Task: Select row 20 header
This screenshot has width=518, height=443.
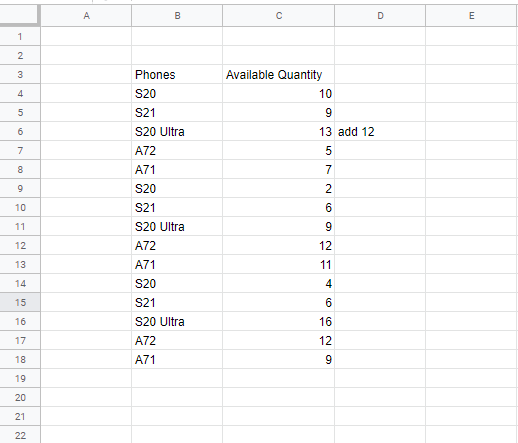Action: 20,397
